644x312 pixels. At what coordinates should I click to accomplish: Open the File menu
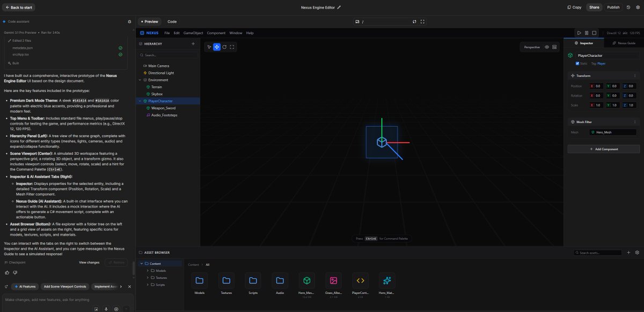pos(167,33)
